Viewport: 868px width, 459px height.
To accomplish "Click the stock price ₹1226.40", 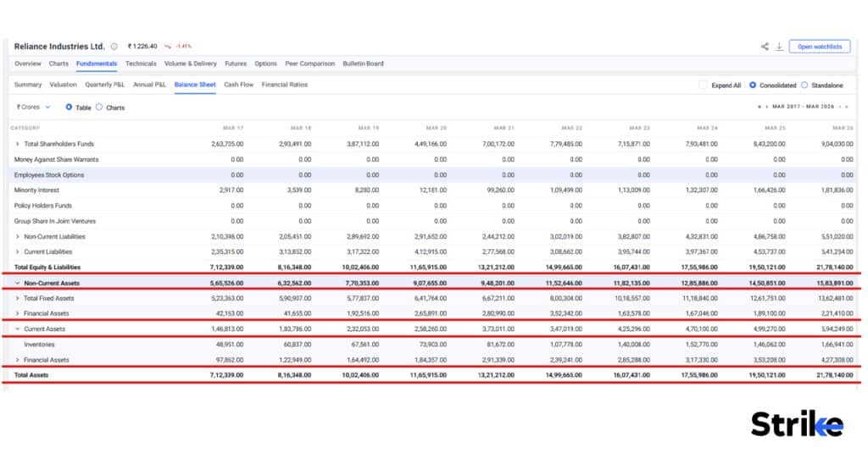I will [142, 47].
